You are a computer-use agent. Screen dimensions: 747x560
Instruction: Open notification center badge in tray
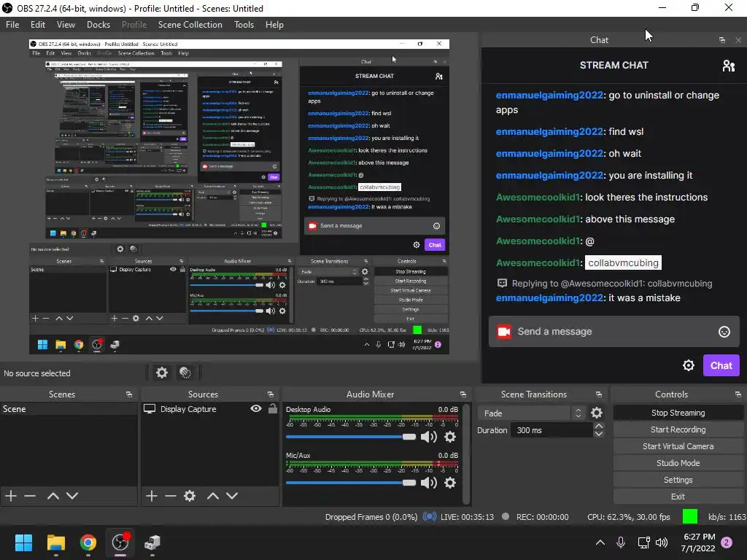coord(727,542)
